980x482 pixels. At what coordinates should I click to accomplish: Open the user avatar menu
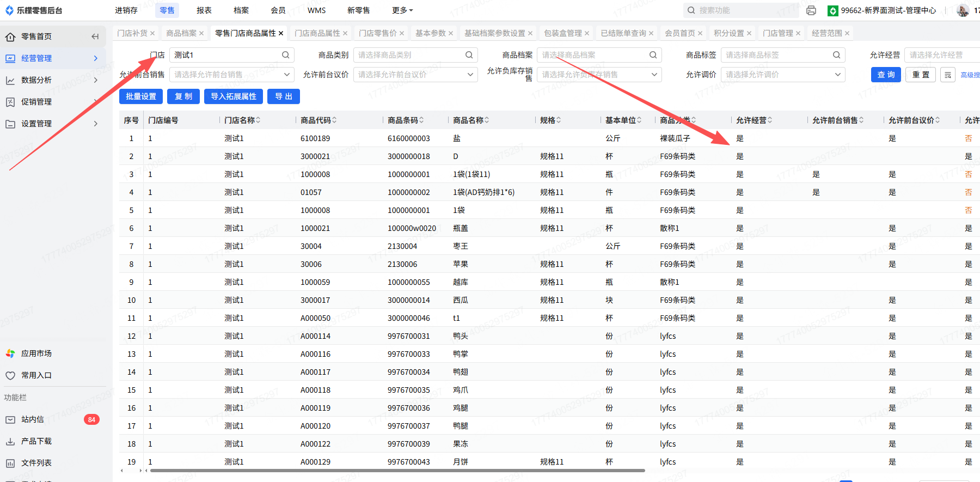tap(963, 10)
